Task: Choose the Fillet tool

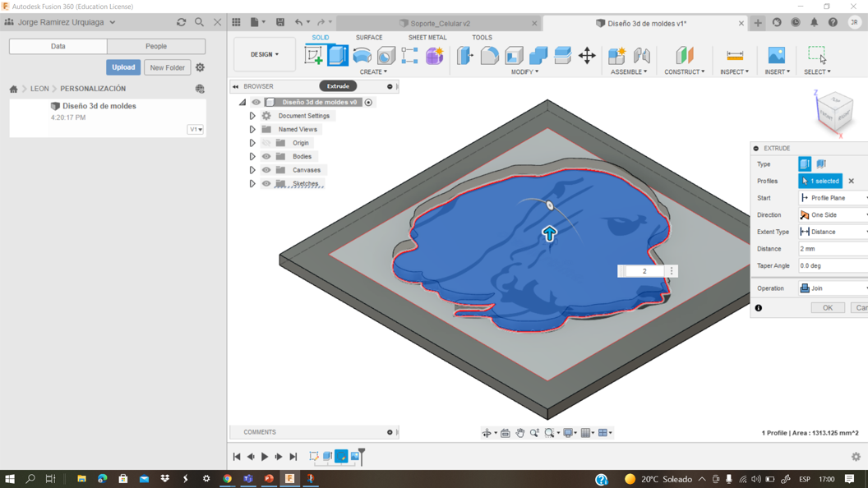Action: pyautogui.click(x=489, y=55)
